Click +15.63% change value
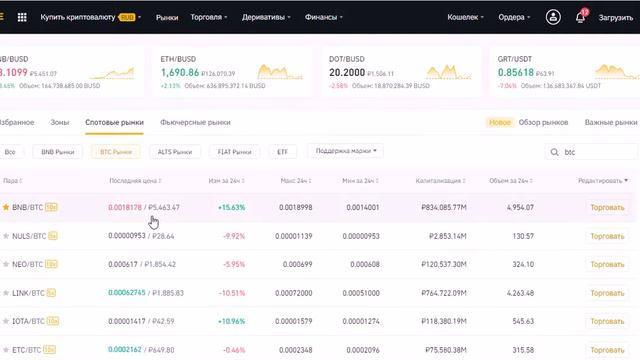The height and width of the screenshot is (360, 640). click(231, 207)
